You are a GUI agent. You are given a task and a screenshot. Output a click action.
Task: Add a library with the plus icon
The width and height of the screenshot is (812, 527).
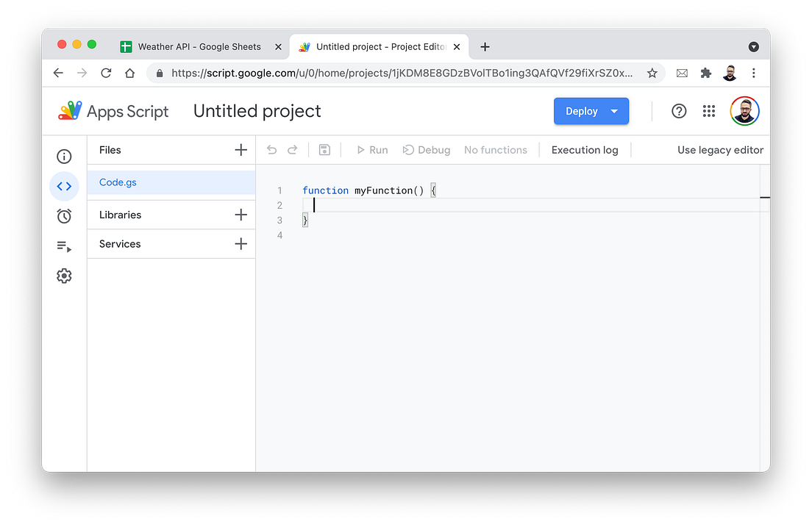241,215
